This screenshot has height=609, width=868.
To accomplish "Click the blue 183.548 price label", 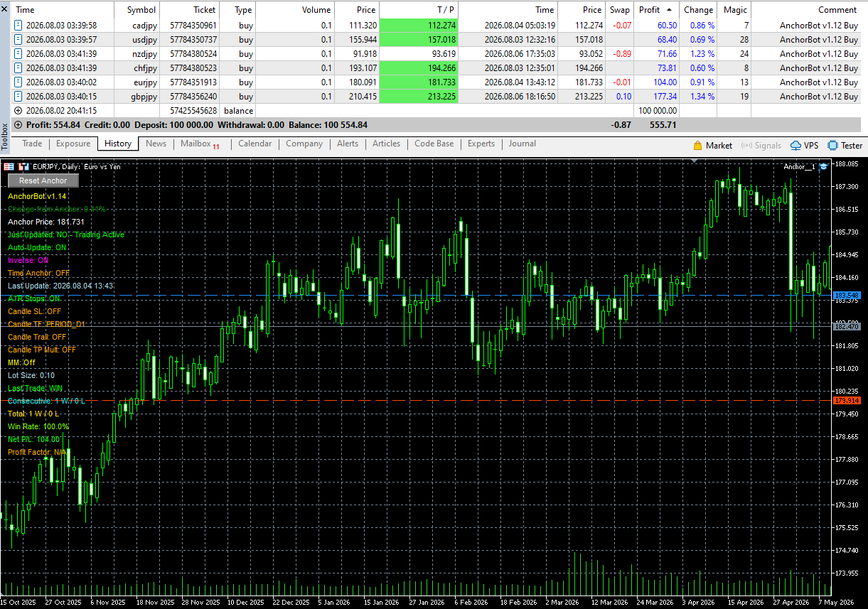I will [x=847, y=295].
